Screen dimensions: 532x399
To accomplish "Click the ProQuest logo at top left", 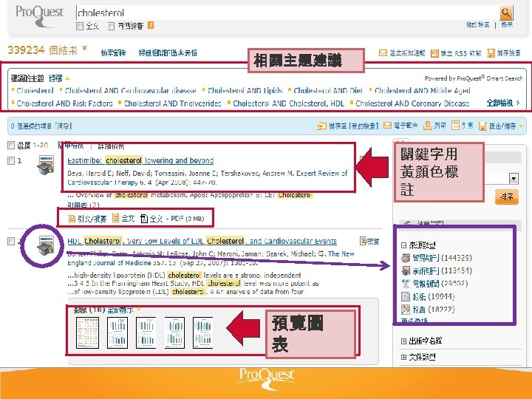I will pyautogui.click(x=39, y=16).
